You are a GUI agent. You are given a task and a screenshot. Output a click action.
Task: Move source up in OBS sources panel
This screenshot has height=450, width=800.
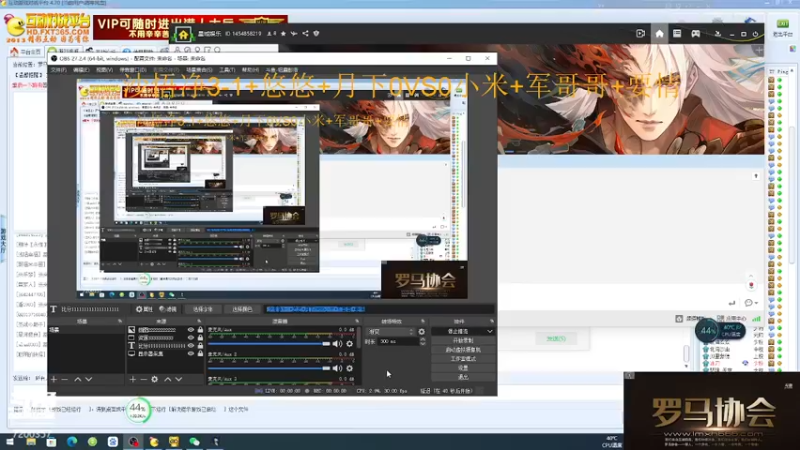(x=167, y=379)
